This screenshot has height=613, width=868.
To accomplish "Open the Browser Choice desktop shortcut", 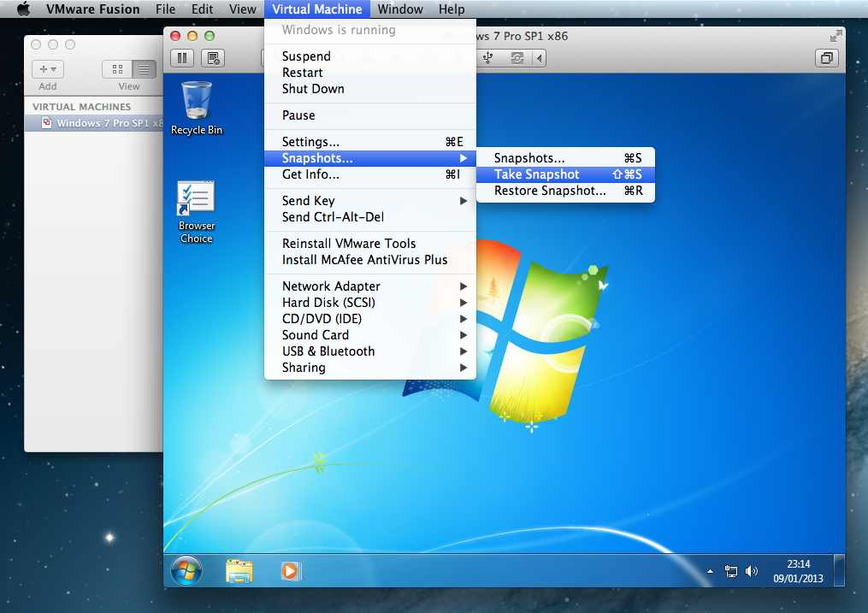I will tap(196, 211).
